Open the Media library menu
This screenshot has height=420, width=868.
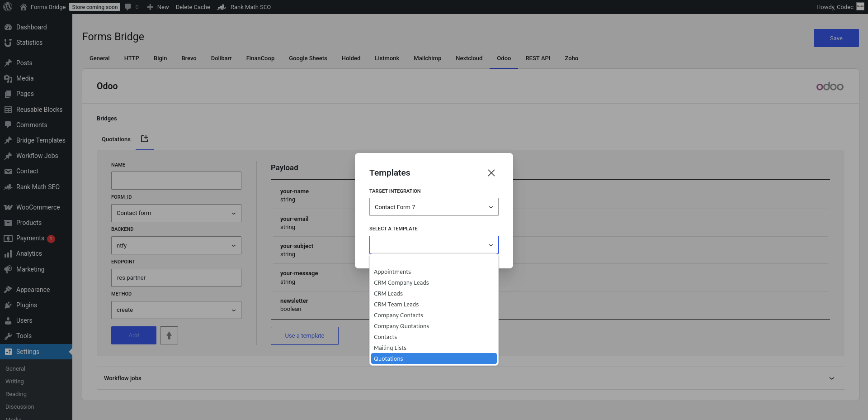[x=36, y=78]
